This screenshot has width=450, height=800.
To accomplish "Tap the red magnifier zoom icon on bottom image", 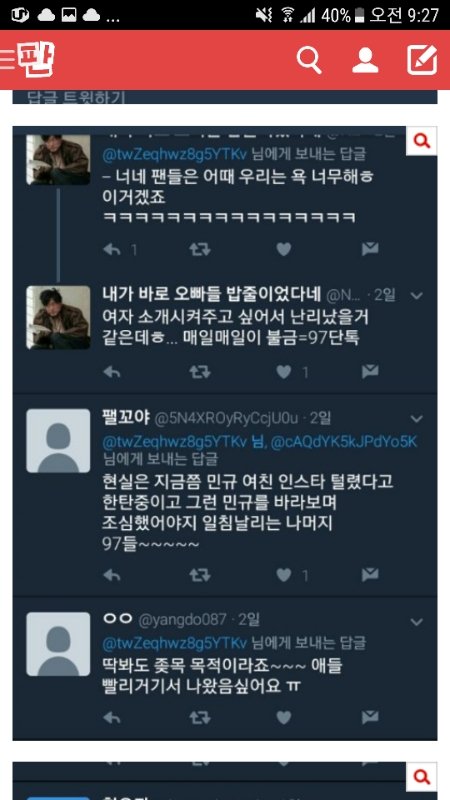I will tap(422, 777).
